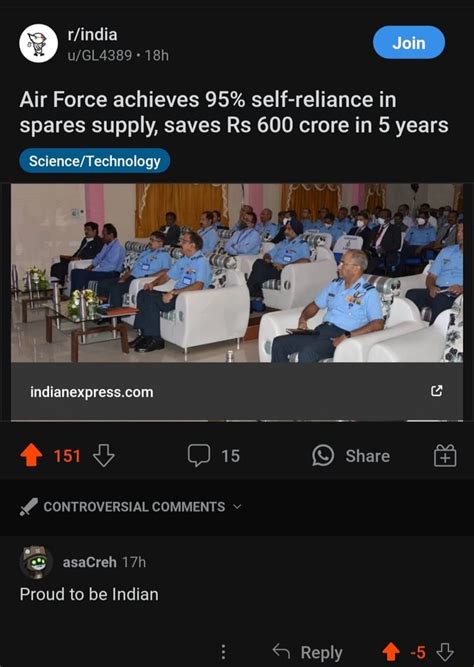The width and height of the screenshot is (474, 667).
Task: Open asaCreh's avatar
Action: point(36,562)
